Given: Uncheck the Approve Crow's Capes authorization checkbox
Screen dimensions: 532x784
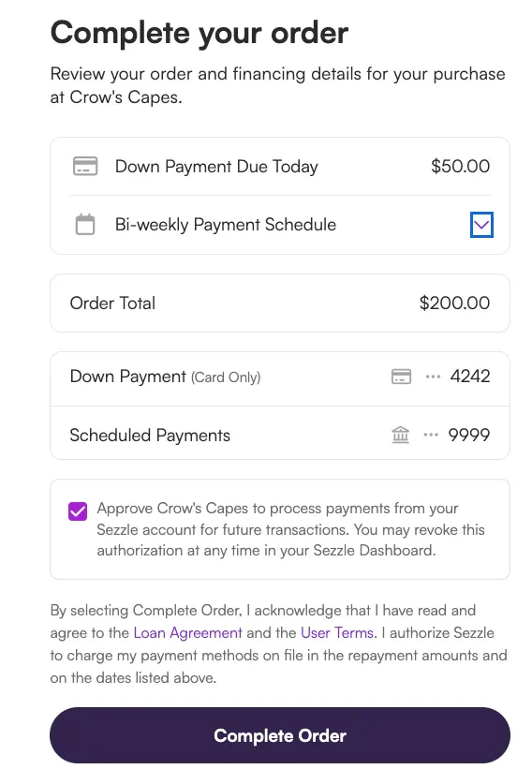Looking at the screenshot, I should pos(78,511).
